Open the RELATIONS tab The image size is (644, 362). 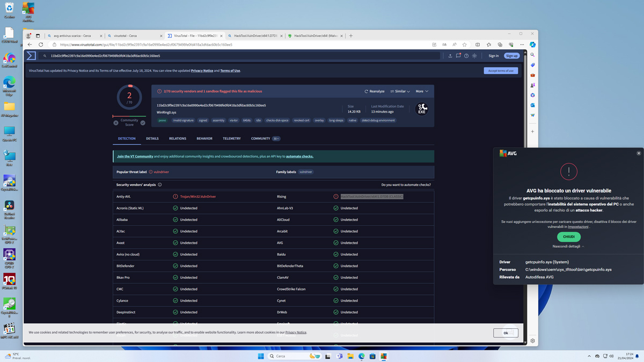coord(178,138)
